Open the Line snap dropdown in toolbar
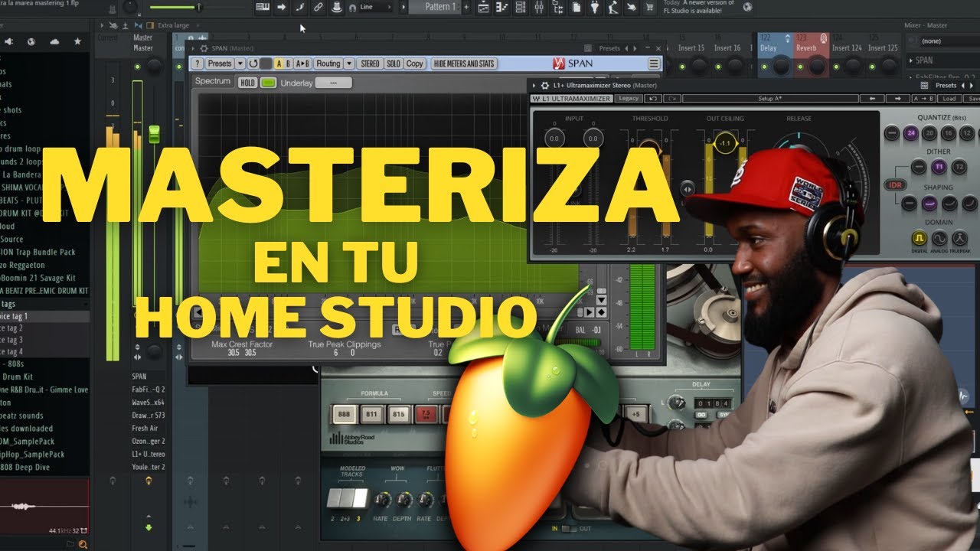The image size is (980, 551). (376, 7)
